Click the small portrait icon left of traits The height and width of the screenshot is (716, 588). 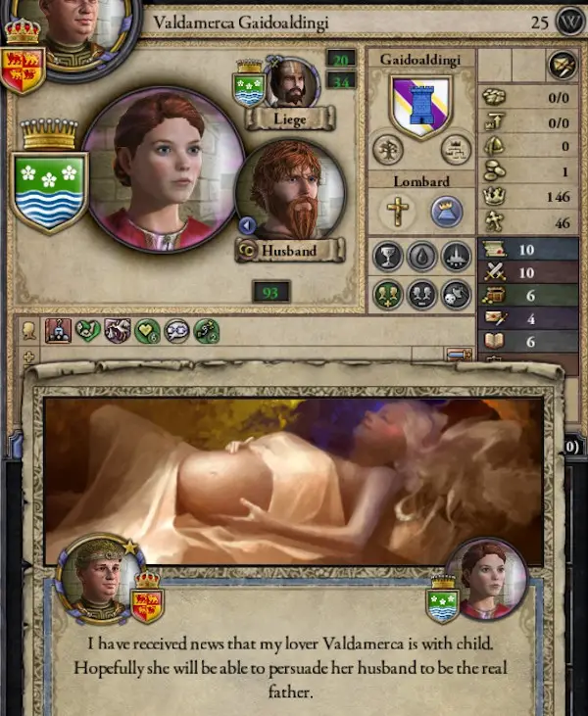pos(28,331)
